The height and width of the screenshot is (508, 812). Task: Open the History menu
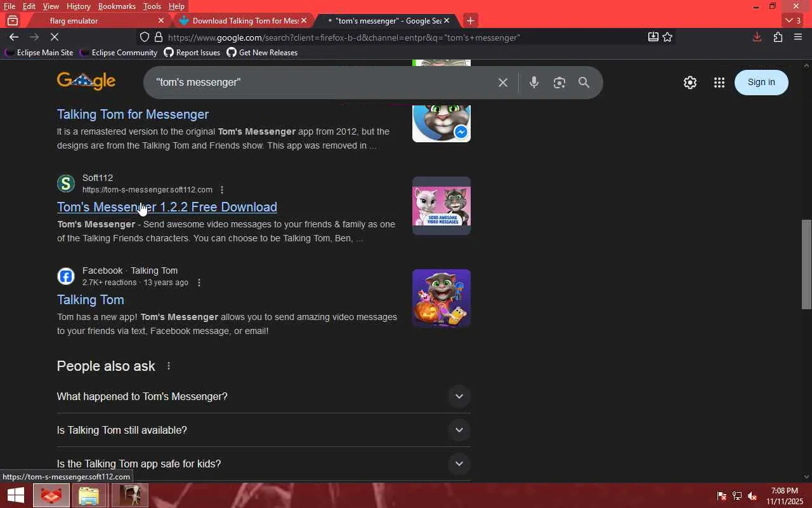coord(79,6)
